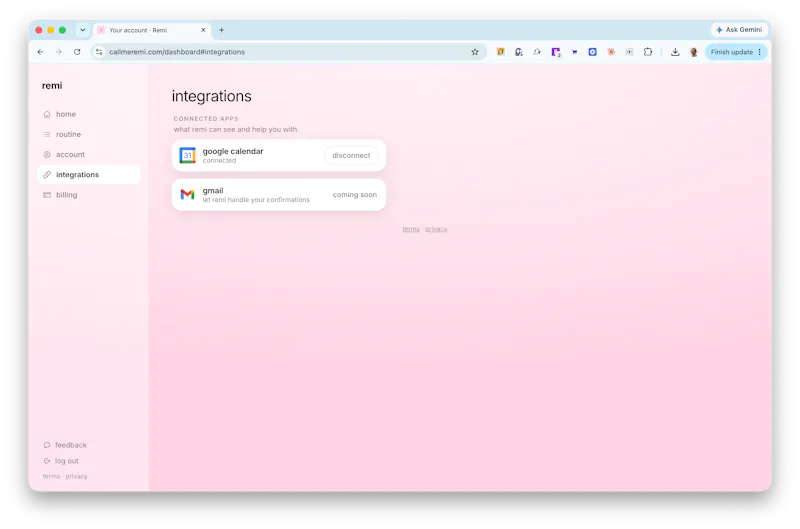Image resolution: width=800 pixels, height=529 pixels.
Task: Open privacy link under integrations cards
Action: click(436, 229)
